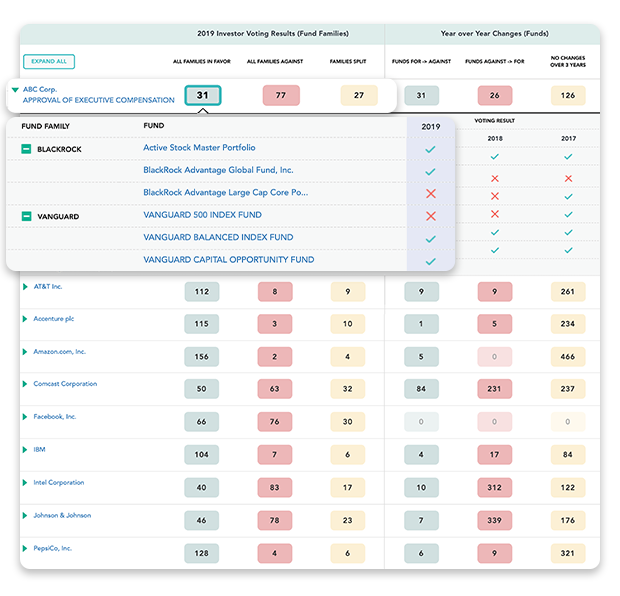Image resolution: width=620 pixels, height=596 pixels.
Task: Click 2019 checkmark for Vanguard Balanced Index Fund
Action: 430,239
